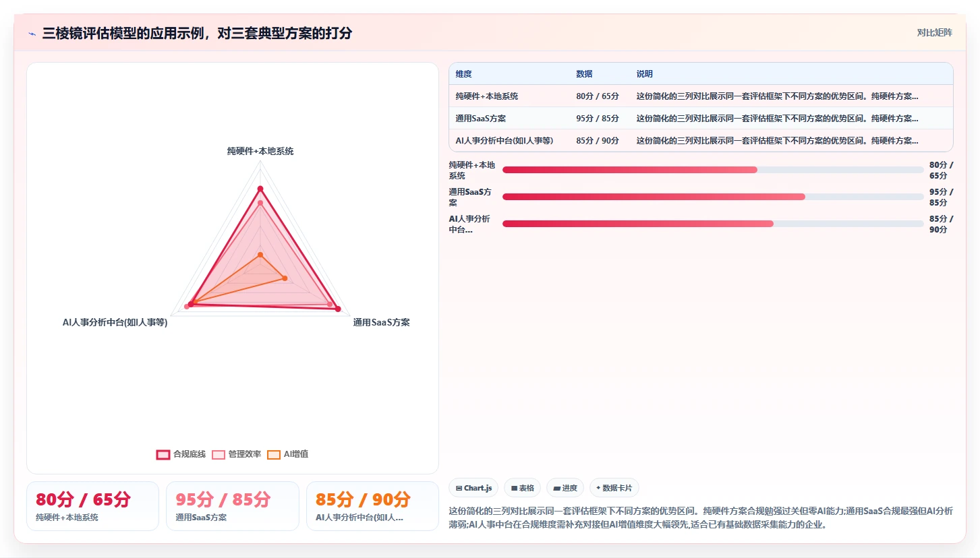Toggle the 管理效率 legend entry
The image size is (980, 558).
pyautogui.click(x=237, y=454)
